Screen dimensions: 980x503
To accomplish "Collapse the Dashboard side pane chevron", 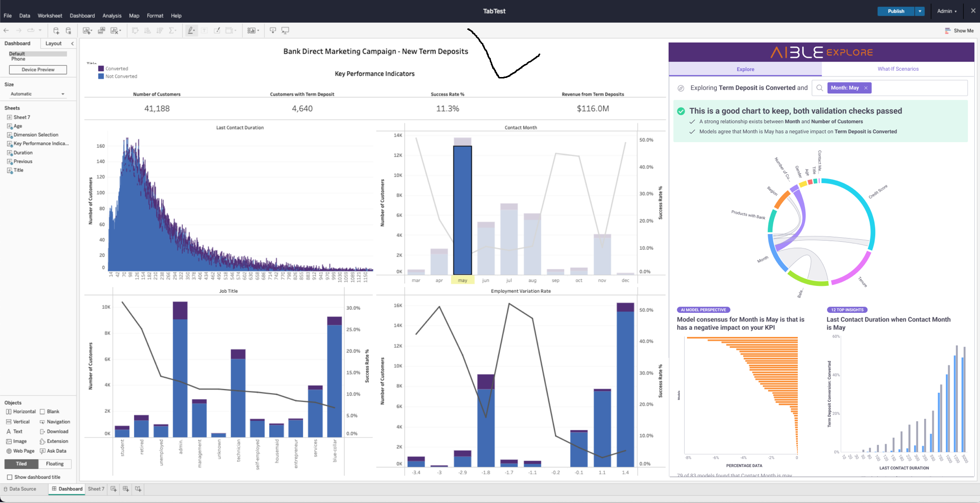I will [72, 43].
